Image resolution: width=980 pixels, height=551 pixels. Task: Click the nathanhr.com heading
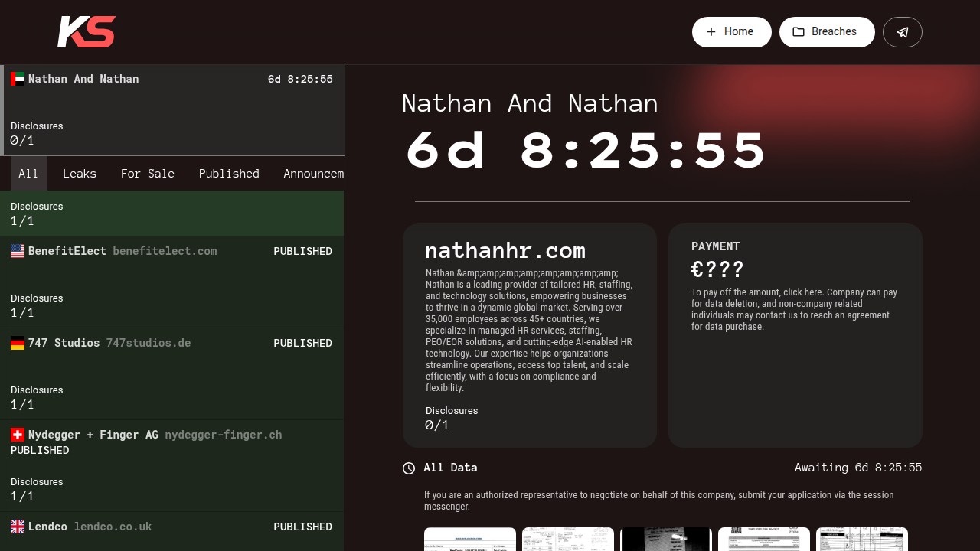coord(505,250)
